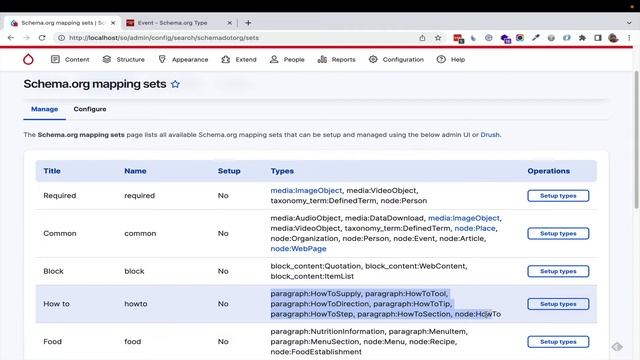Click Setup types for Common row
Screen dimensions: 640x360
pyautogui.click(x=558, y=233)
